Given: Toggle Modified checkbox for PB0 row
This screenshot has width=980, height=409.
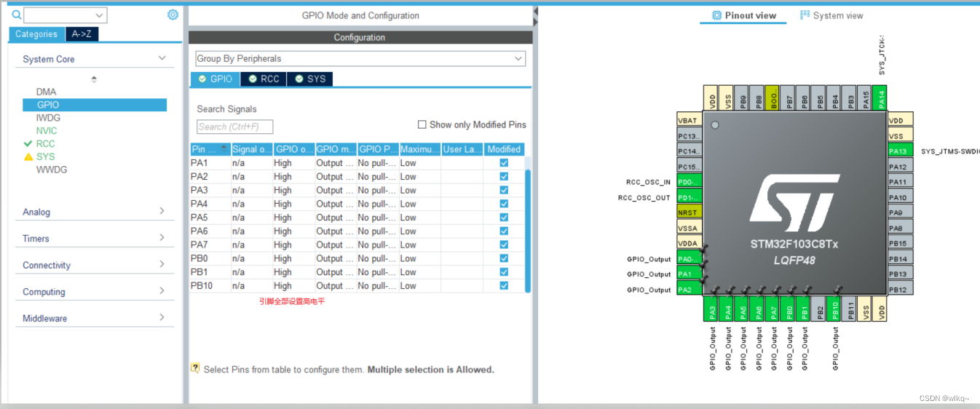Looking at the screenshot, I should click(x=504, y=258).
